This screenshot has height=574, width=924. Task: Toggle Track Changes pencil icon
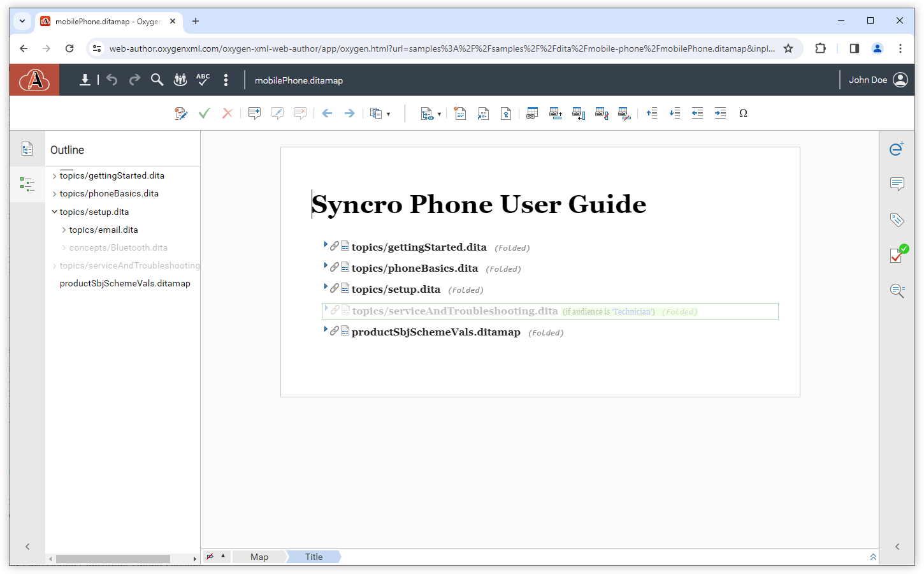tap(181, 114)
